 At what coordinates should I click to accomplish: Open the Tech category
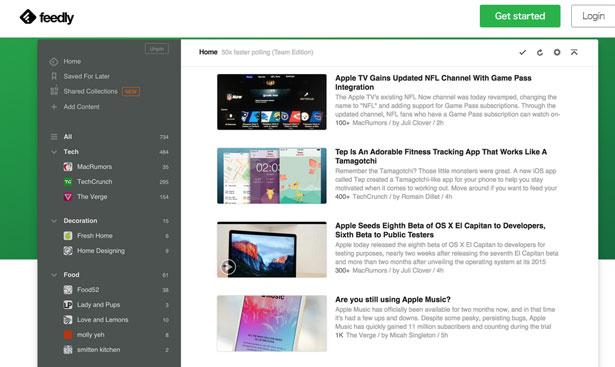point(71,151)
